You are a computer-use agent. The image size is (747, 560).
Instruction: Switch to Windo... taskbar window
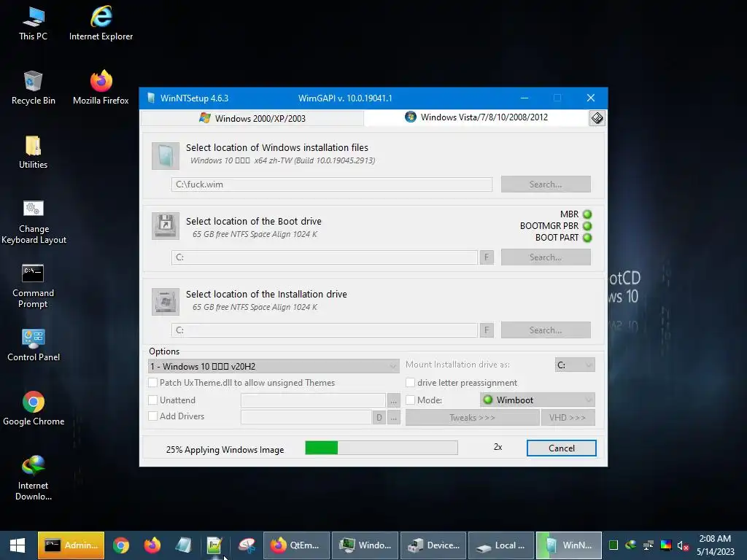(x=365, y=545)
